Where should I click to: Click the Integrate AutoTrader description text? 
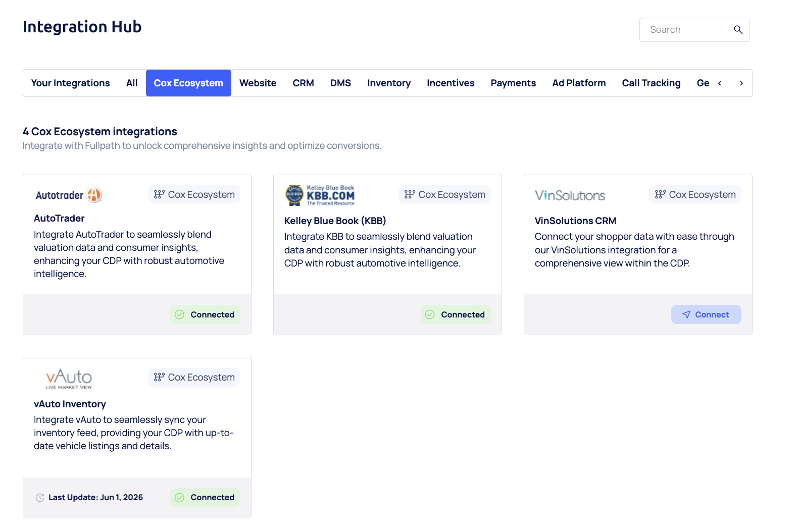pos(129,254)
